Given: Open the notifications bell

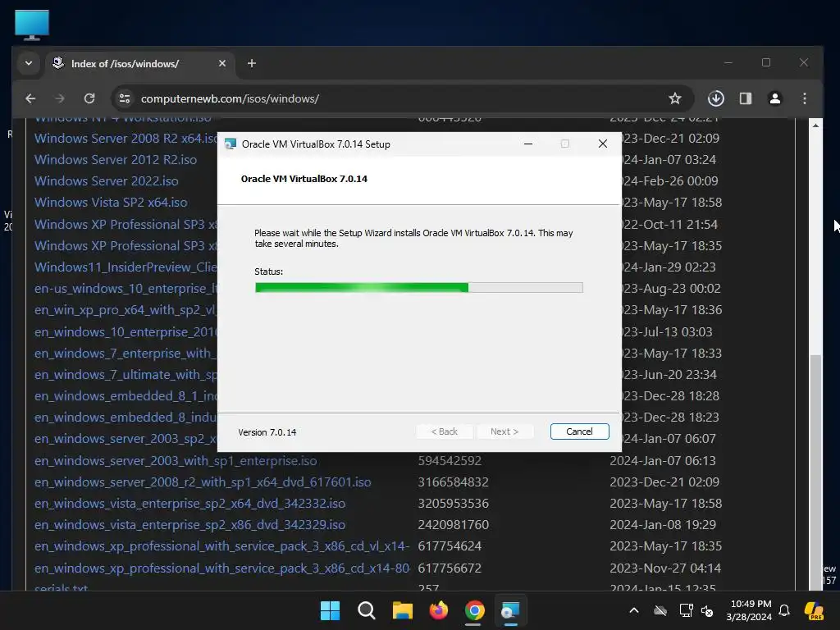Looking at the screenshot, I should tap(784, 610).
